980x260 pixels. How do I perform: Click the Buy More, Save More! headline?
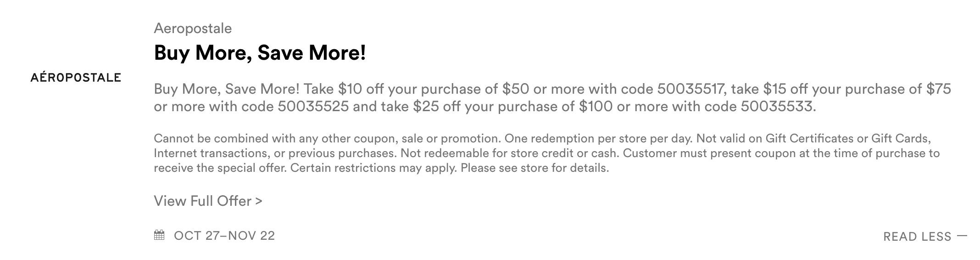[x=260, y=53]
